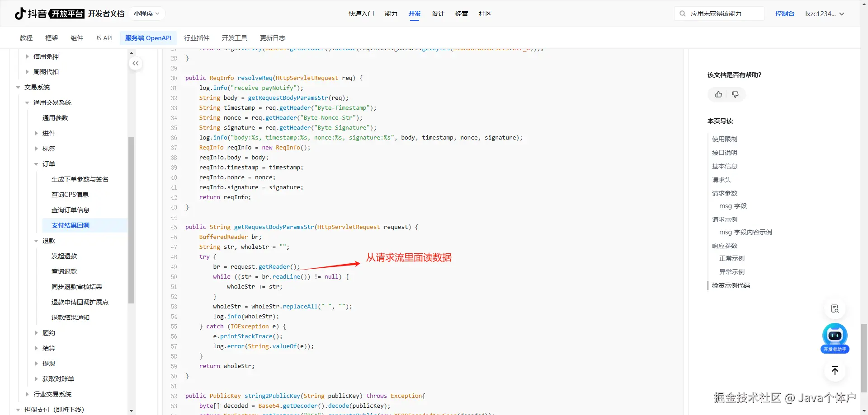The width and height of the screenshot is (868, 415).
Task: Click the sidebar vertical scrollbar thumb
Action: pyautogui.click(x=132, y=220)
